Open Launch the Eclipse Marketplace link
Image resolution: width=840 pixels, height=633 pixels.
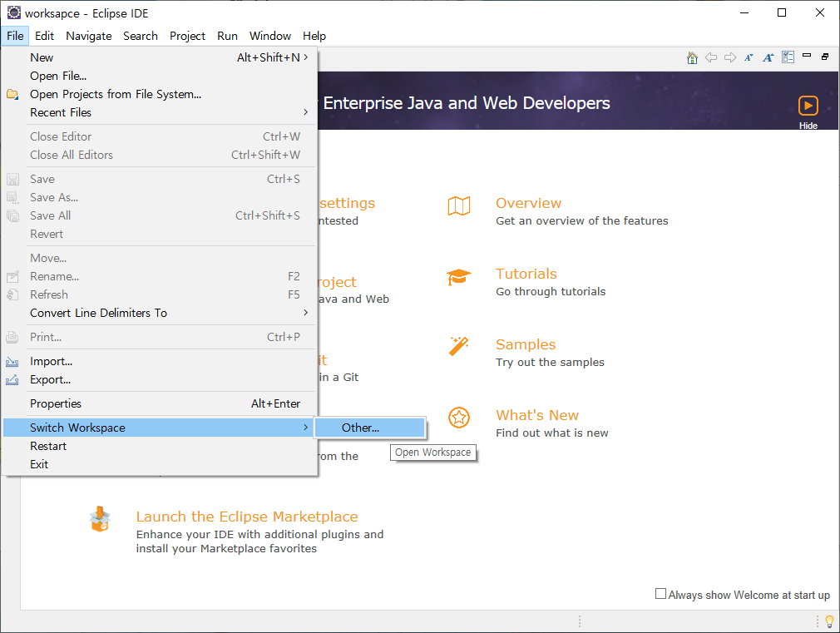(x=247, y=517)
